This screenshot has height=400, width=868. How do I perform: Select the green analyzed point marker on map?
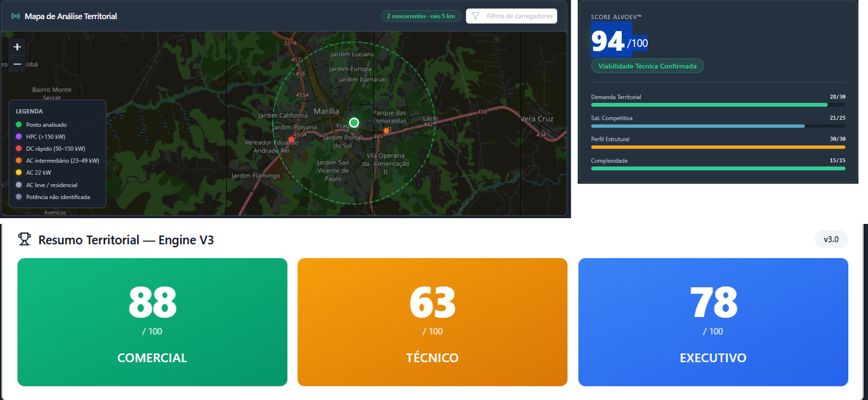coord(354,122)
